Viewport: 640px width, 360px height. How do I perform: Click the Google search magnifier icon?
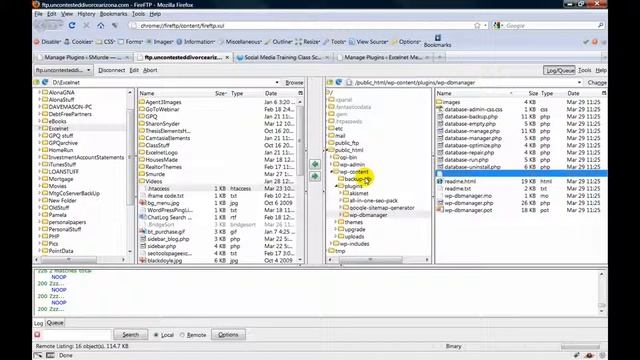(600, 25)
